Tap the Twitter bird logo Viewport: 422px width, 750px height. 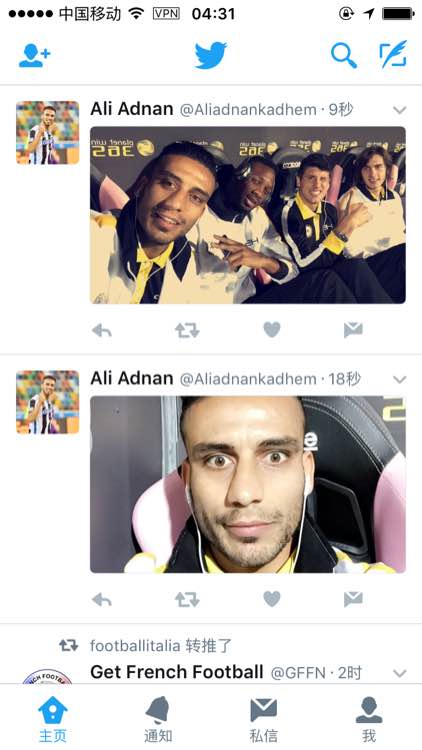pos(211,55)
